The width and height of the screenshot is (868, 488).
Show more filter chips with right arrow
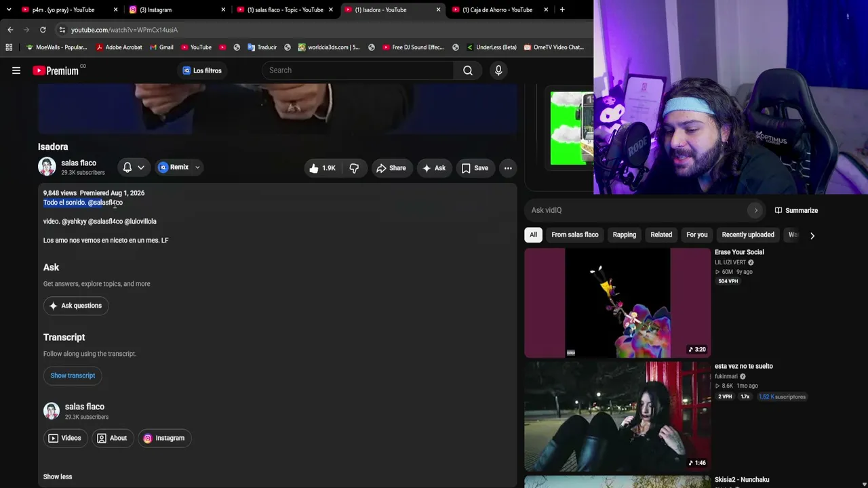pos(812,236)
